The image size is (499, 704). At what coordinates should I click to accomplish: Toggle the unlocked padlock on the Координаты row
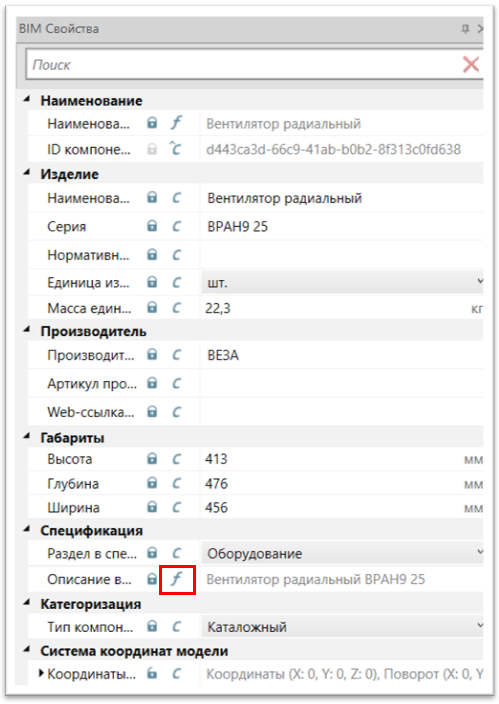click(x=152, y=673)
